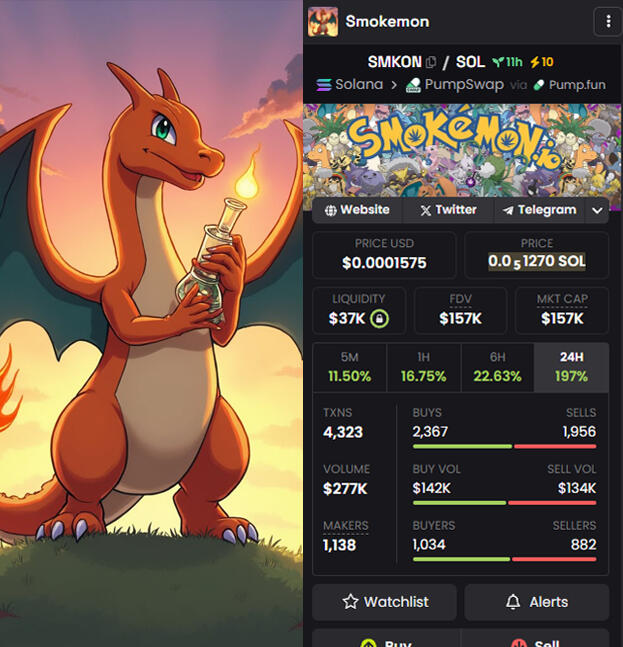Open the Alerts button
623x647 pixels.
(x=537, y=602)
